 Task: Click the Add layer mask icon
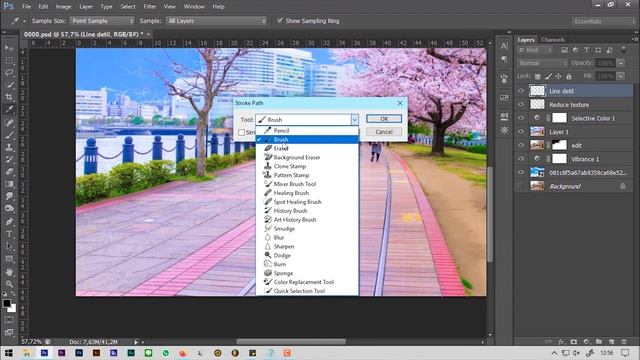click(574, 341)
